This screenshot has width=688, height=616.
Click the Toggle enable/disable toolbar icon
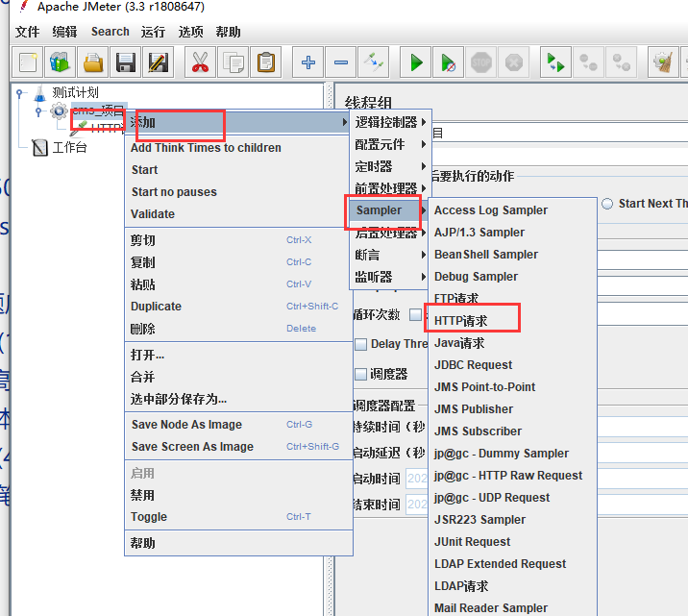tap(374, 62)
